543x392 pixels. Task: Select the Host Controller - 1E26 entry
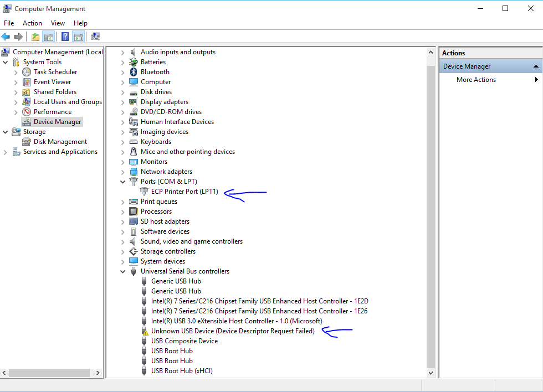(259, 311)
